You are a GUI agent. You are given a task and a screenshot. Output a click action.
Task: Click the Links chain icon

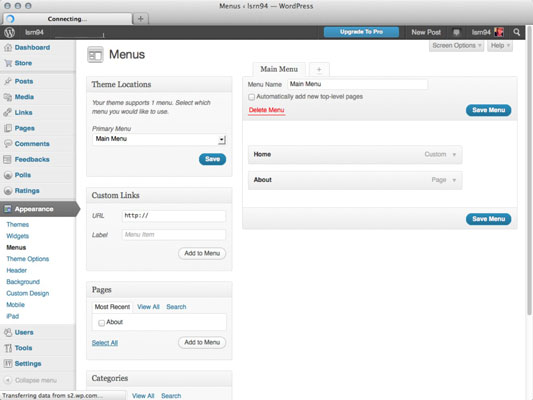click(x=8, y=112)
